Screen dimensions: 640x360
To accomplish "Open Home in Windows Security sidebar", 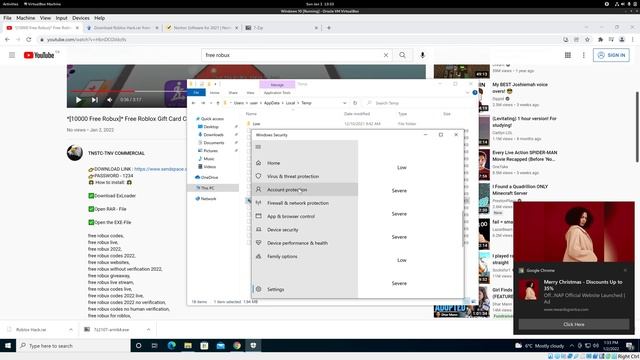I will pyautogui.click(x=273, y=163).
